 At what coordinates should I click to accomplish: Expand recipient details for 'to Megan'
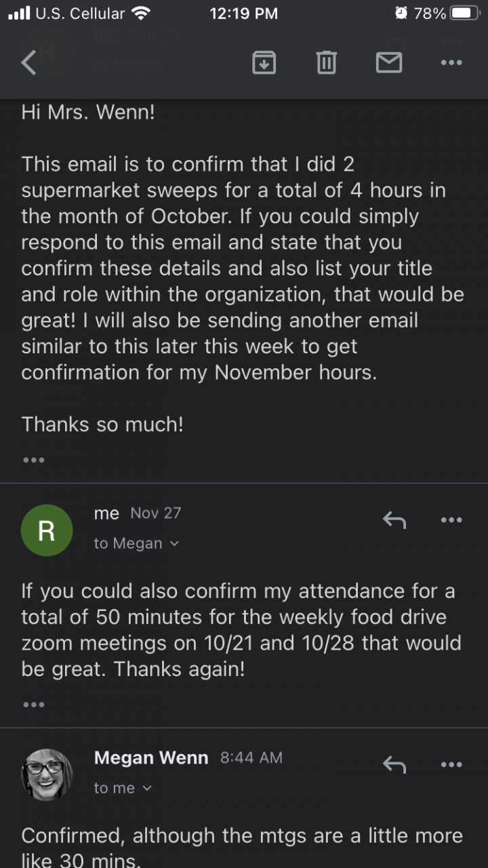coord(136,543)
